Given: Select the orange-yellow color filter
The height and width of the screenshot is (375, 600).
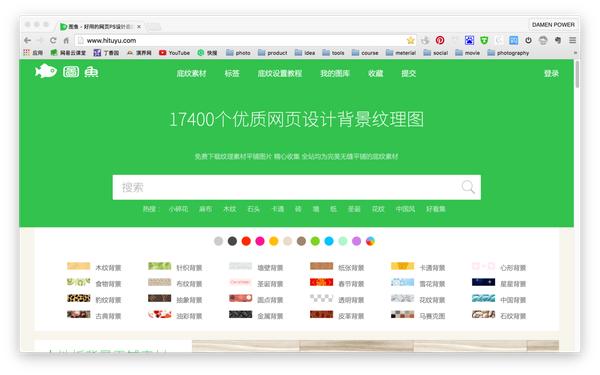Looking at the screenshot, I should pos(274,241).
